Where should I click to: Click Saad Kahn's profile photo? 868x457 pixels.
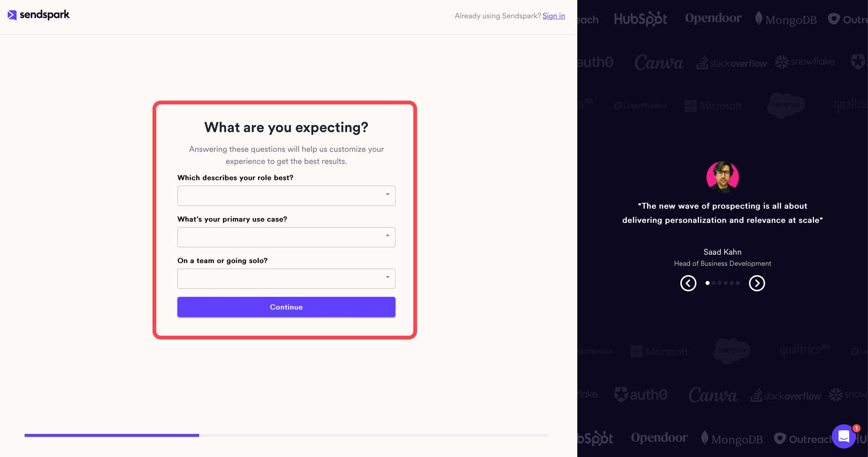pyautogui.click(x=722, y=177)
